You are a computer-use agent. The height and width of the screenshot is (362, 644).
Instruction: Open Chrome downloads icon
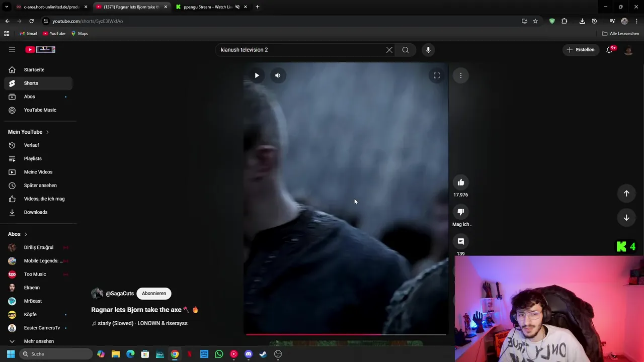coord(582,21)
